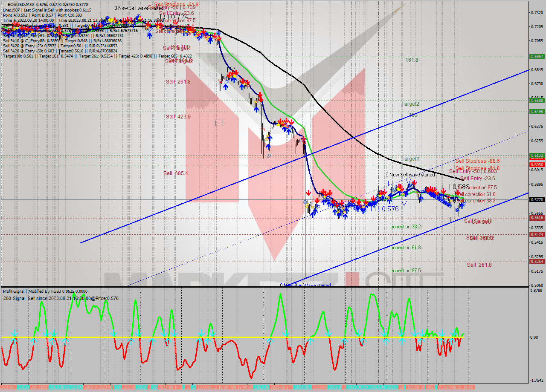Image resolution: width=546 pixels, height=392 pixels.
Task: Click the green 0.6588 price tag
Action: (536, 101)
